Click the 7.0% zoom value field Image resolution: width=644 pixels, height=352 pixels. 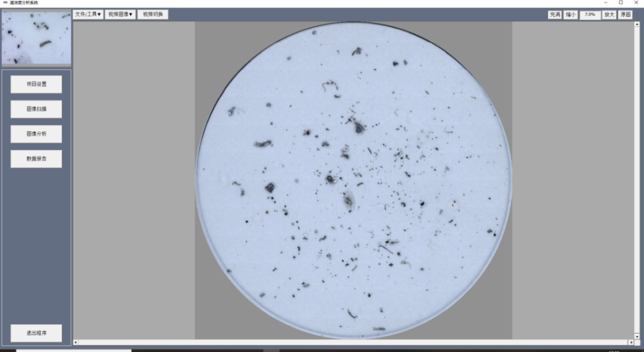click(x=590, y=15)
